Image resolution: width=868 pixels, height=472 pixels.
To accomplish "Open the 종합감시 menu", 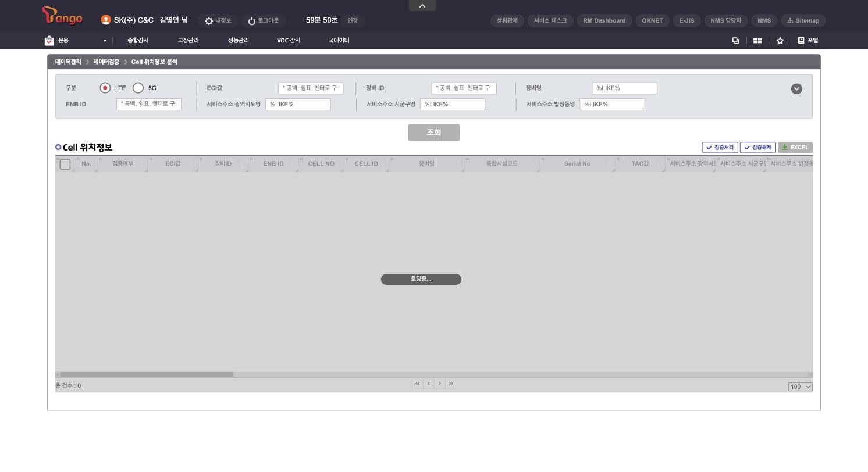I will (x=138, y=41).
